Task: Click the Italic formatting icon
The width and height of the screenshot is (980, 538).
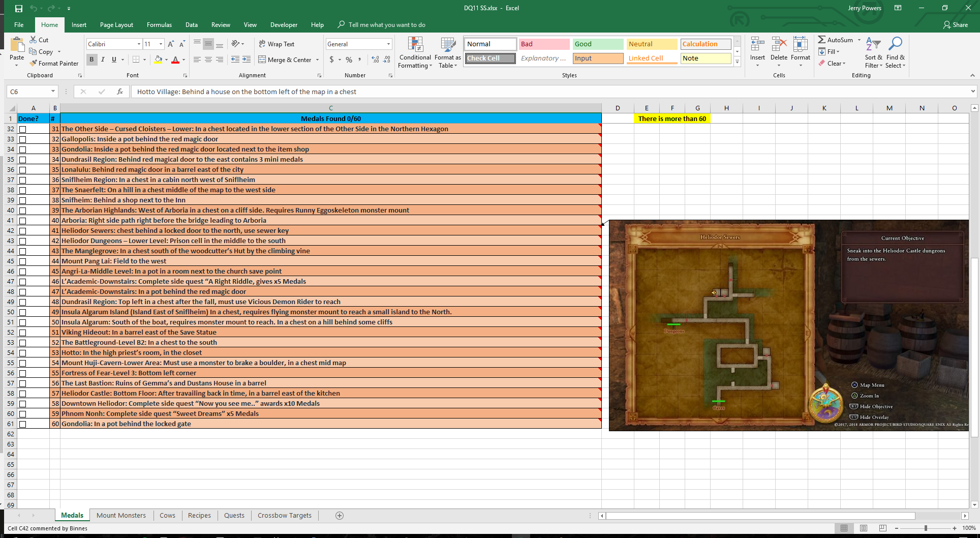Action: pos(103,59)
